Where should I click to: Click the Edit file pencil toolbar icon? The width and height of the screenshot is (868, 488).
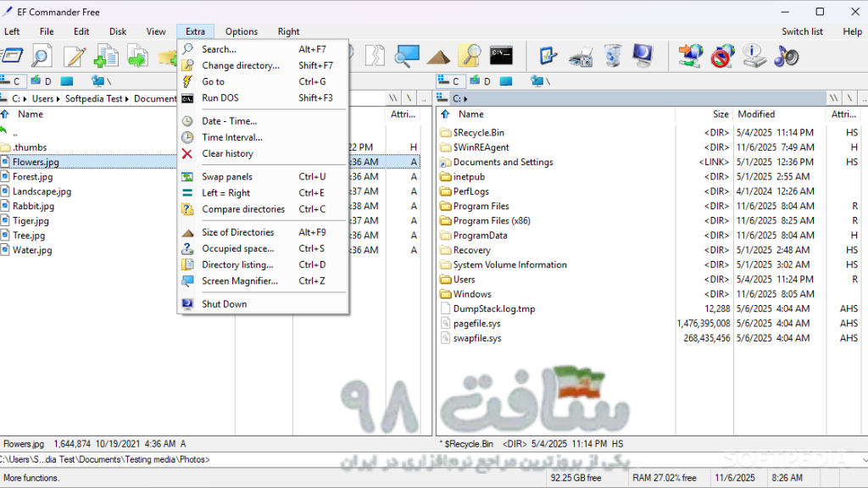[75, 56]
